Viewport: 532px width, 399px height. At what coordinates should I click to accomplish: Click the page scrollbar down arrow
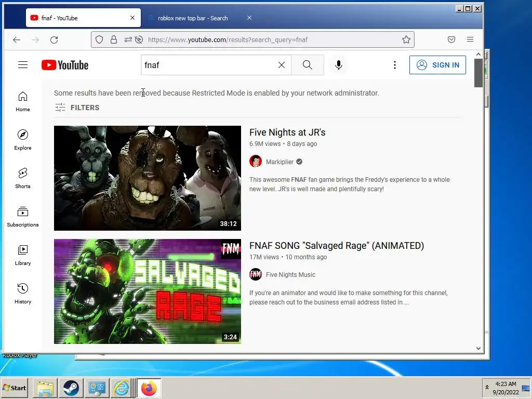(x=478, y=348)
